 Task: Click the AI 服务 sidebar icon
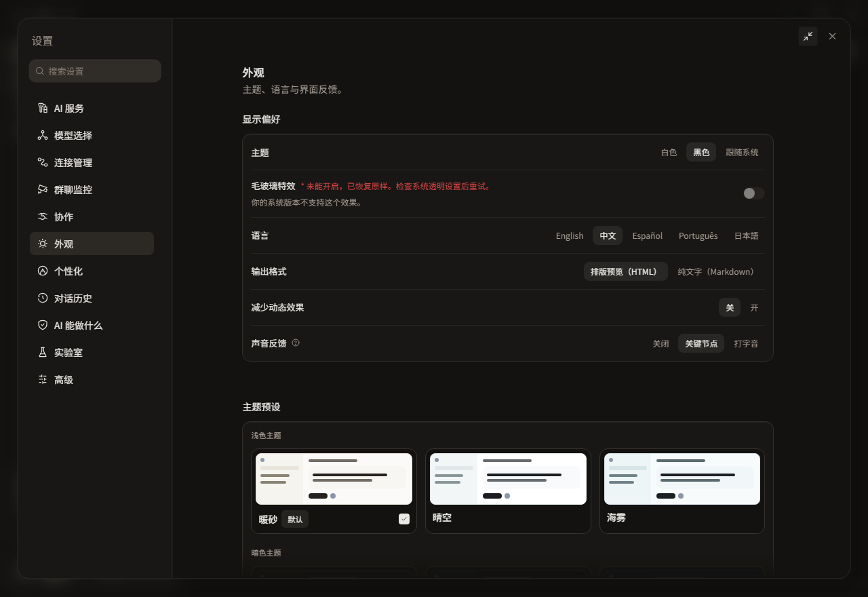43,109
